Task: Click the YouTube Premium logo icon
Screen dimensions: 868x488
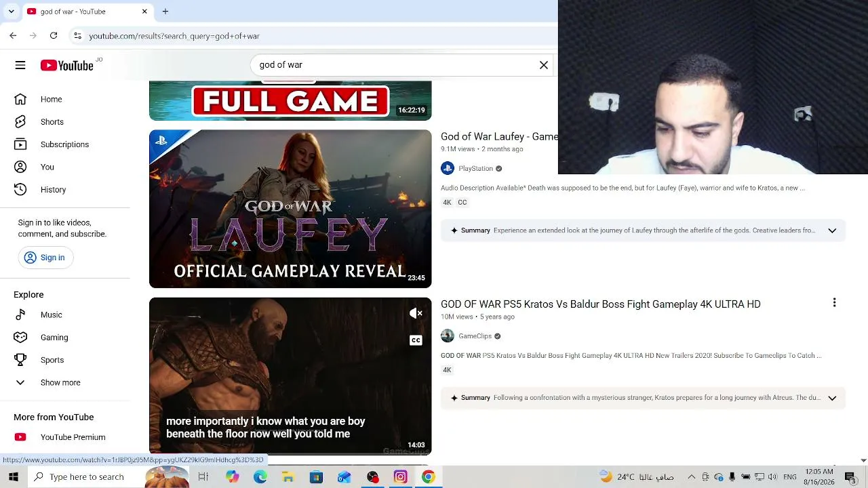Action: point(20,437)
